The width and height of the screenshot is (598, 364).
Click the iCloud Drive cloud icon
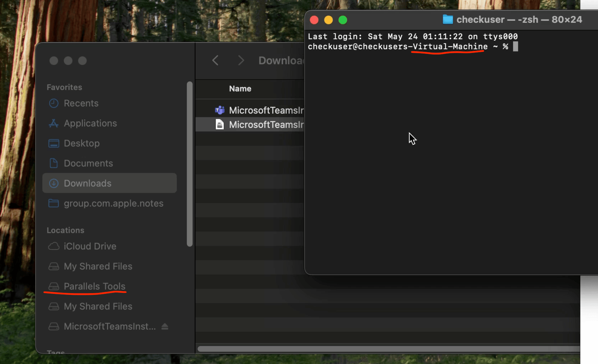54,246
